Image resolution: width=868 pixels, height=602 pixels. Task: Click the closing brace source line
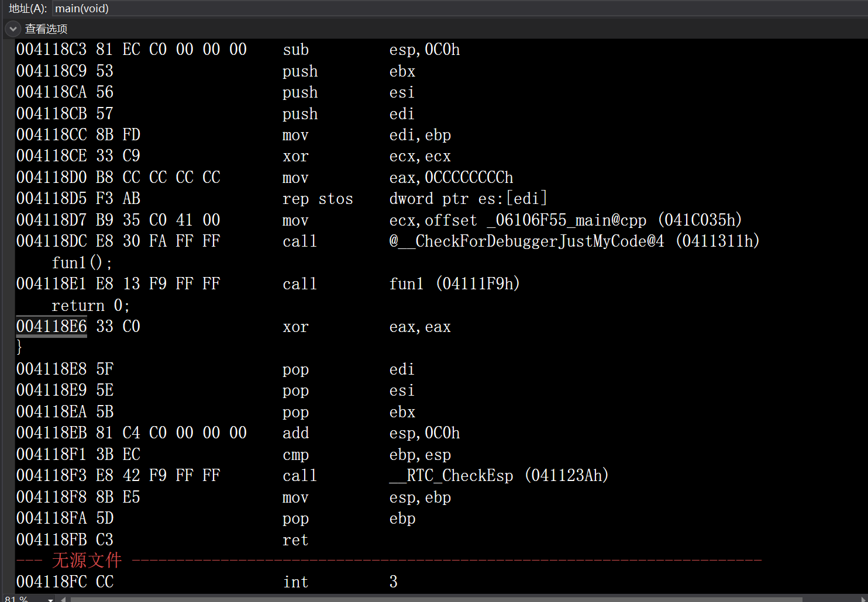pyautogui.click(x=19, y=347)
